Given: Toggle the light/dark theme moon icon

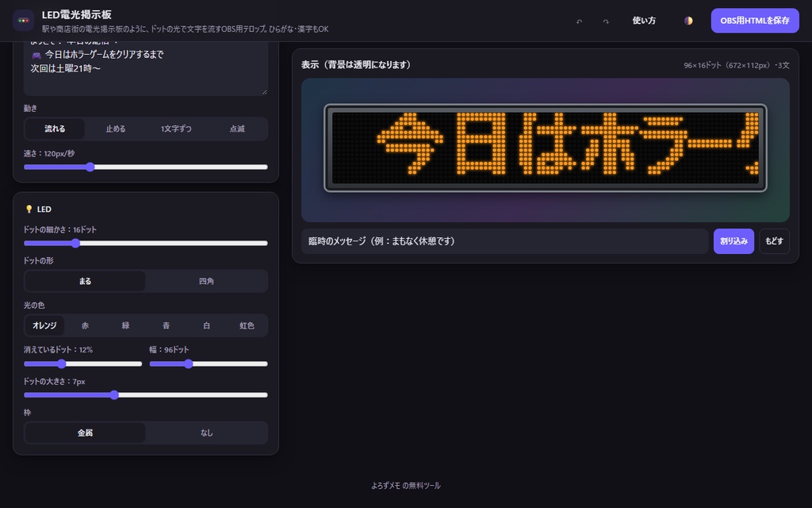Looking at the screenshot, I should point(688,21).
